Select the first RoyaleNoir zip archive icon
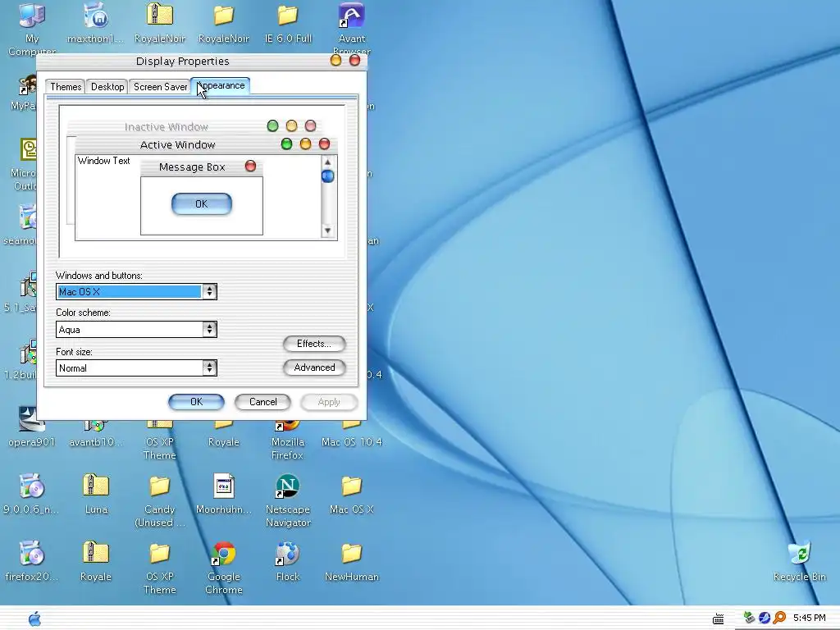The height and width of the screenshot is (630, 840). pyautogui.click(x=160, y=16)
